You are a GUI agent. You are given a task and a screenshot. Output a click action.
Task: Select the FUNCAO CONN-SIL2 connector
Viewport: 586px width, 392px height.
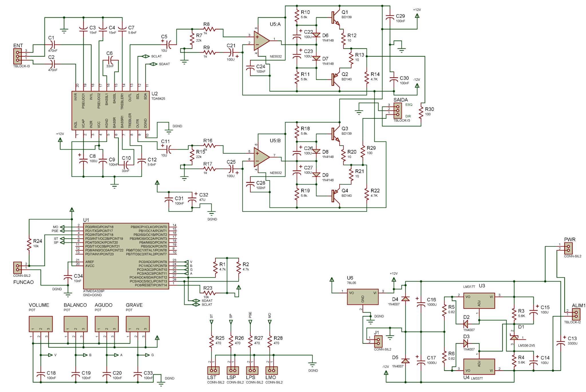pos(17,268)
